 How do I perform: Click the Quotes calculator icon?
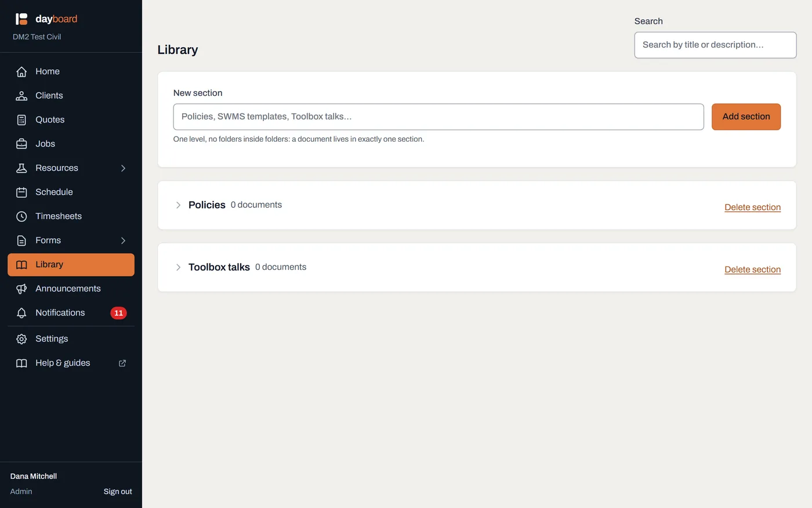pos(21,120)
